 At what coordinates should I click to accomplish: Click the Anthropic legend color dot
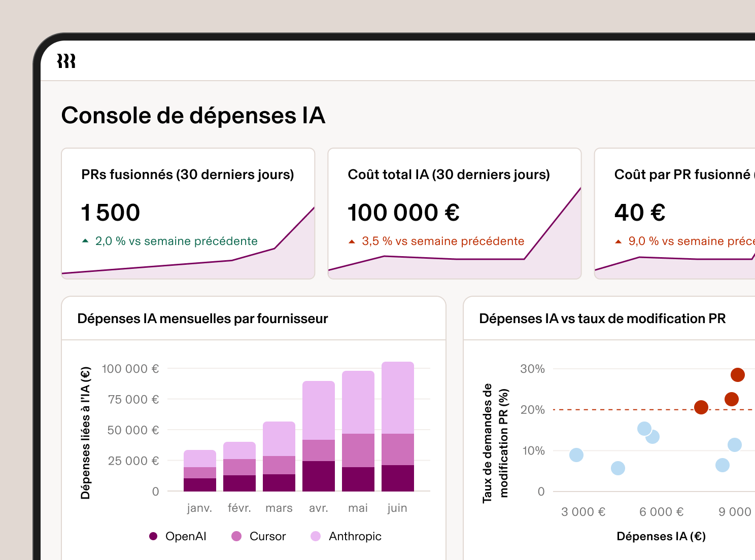pyautogui.click(x=316, y=536)
